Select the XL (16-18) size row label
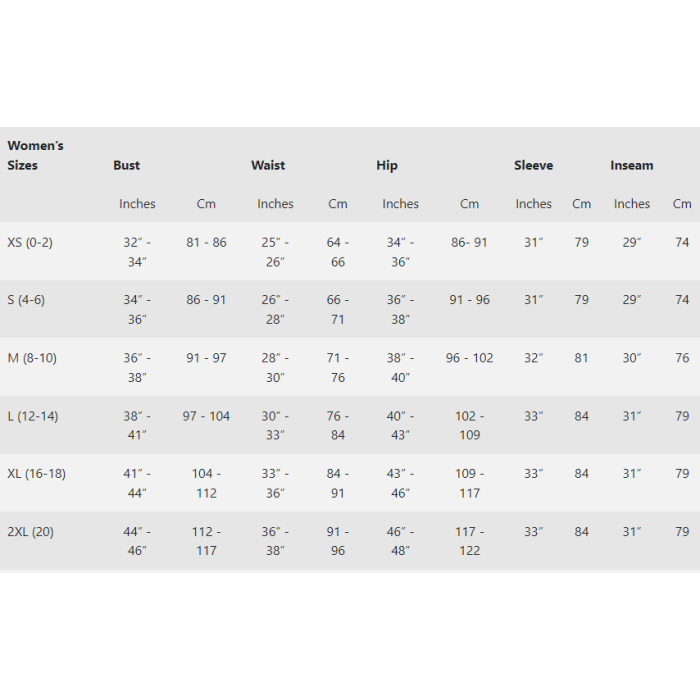This screenshot has height=700, width=700. (x=37, y=474)
